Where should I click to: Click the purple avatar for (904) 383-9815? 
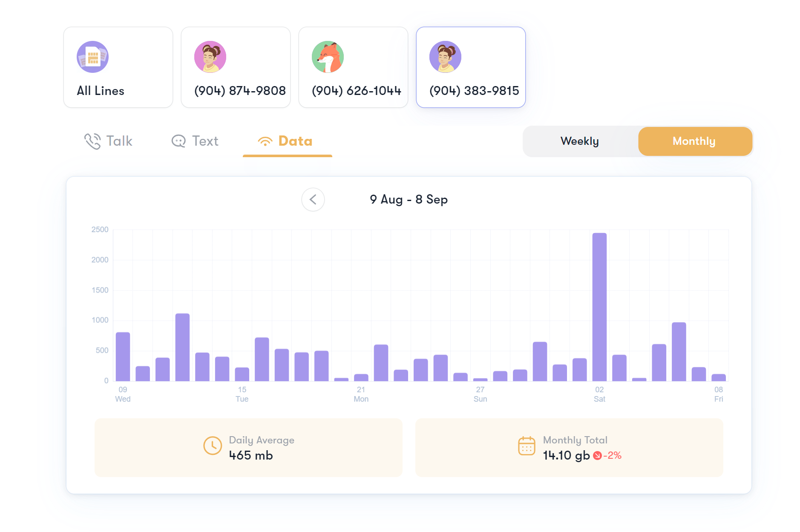point(445,57)
